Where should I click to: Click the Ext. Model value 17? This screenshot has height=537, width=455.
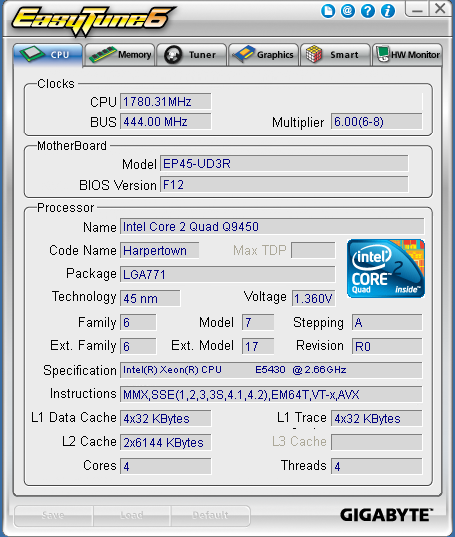[x=258, y=346]
